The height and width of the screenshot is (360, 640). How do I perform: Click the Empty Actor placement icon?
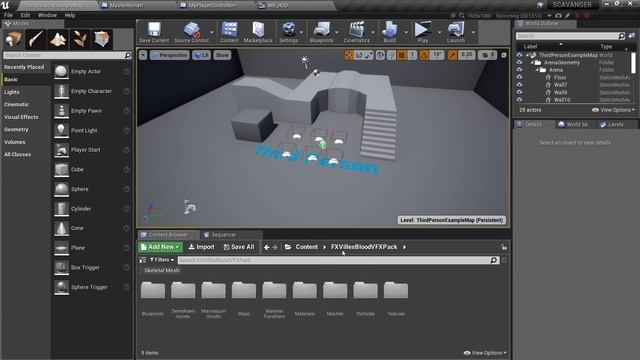click(x=61, y=71)
